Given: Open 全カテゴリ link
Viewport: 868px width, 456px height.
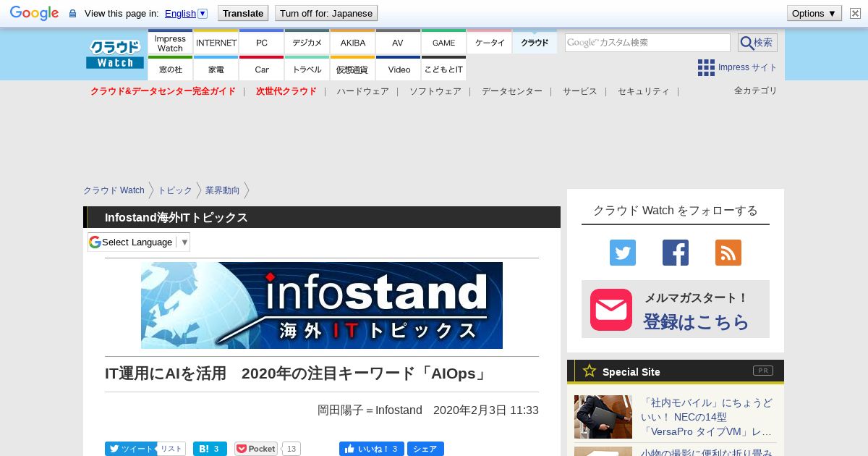Looking at the screenshot, I should pos(756,90).
